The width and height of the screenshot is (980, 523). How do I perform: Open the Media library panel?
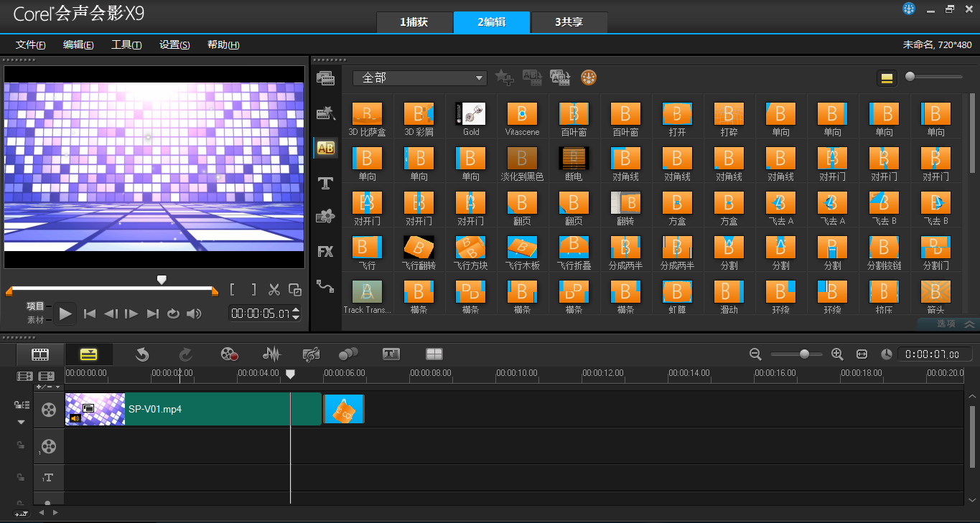(326, 78)
